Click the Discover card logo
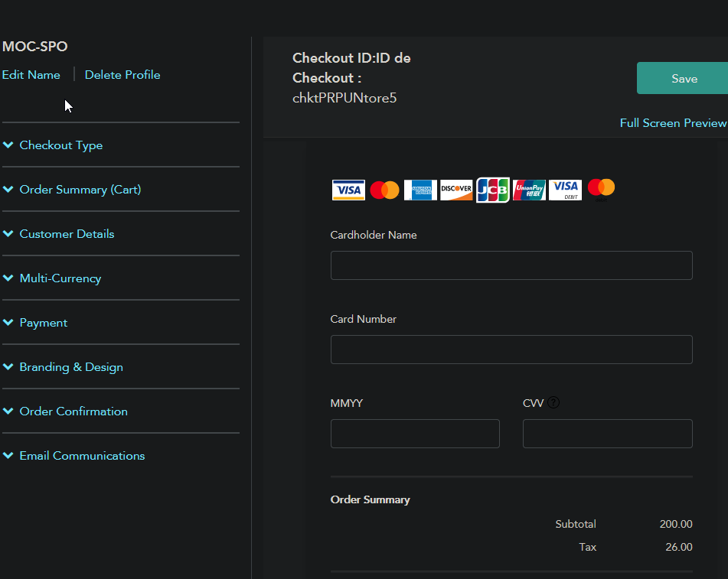This screenshot has height=579, width=728. click(456, 190)
